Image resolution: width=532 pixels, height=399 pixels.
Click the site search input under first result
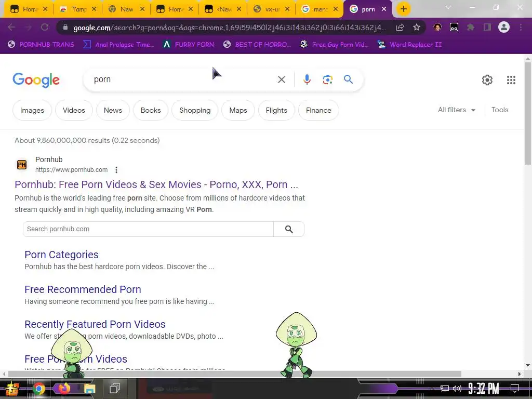[x=148, y=229]
